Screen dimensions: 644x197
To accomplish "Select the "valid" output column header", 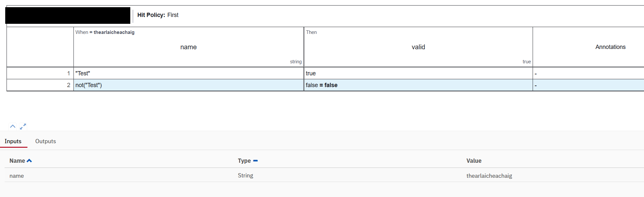I will (x=418, y=47).
